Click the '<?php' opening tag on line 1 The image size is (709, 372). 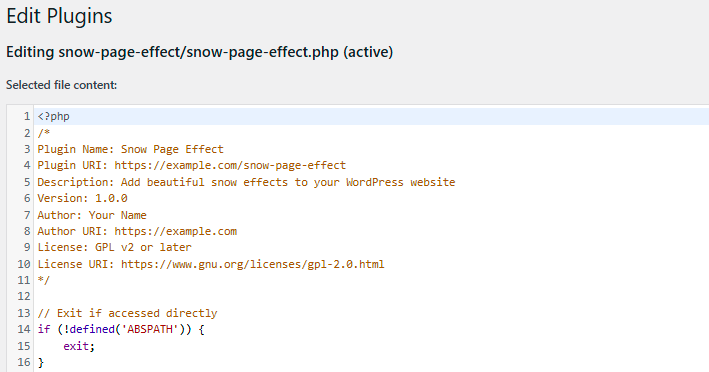pos(53,117)
